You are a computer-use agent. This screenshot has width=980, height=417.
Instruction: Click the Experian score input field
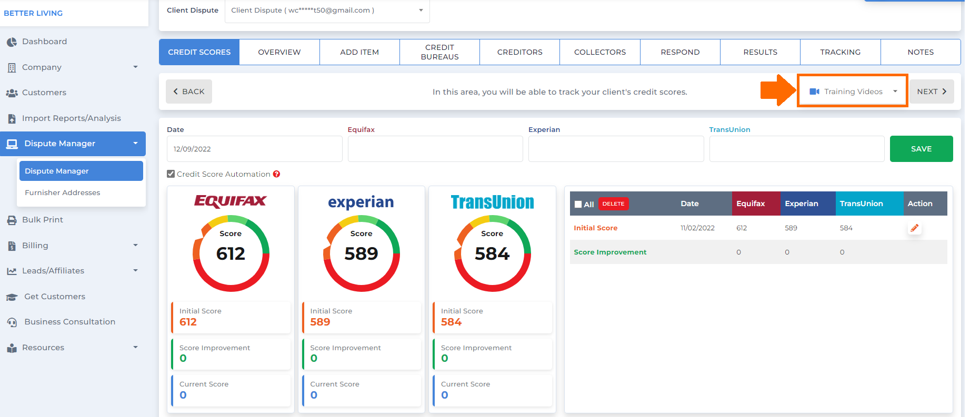tap(616, 149)
